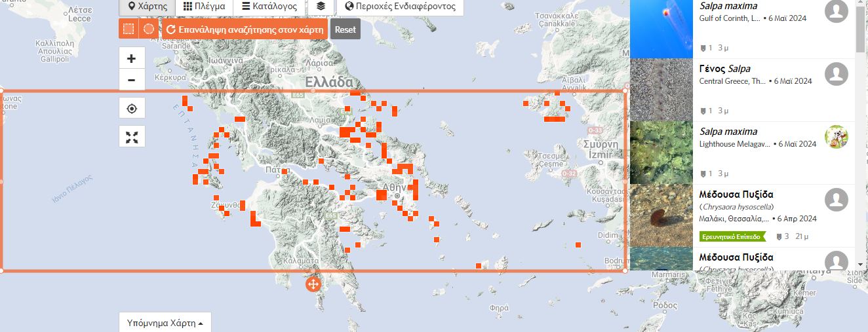868x332 pixels.
Task: Switch to the Κατάλογος list view
Action: (269, 7)
